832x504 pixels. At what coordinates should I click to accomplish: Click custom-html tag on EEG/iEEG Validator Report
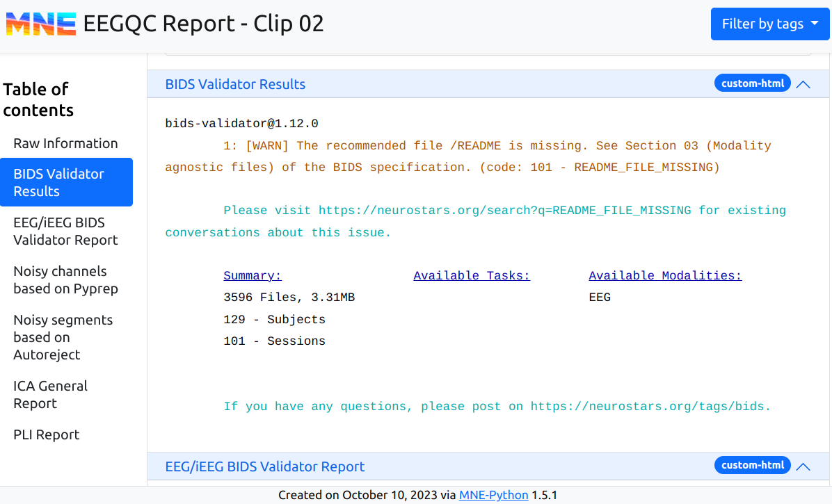click(753, 465)
